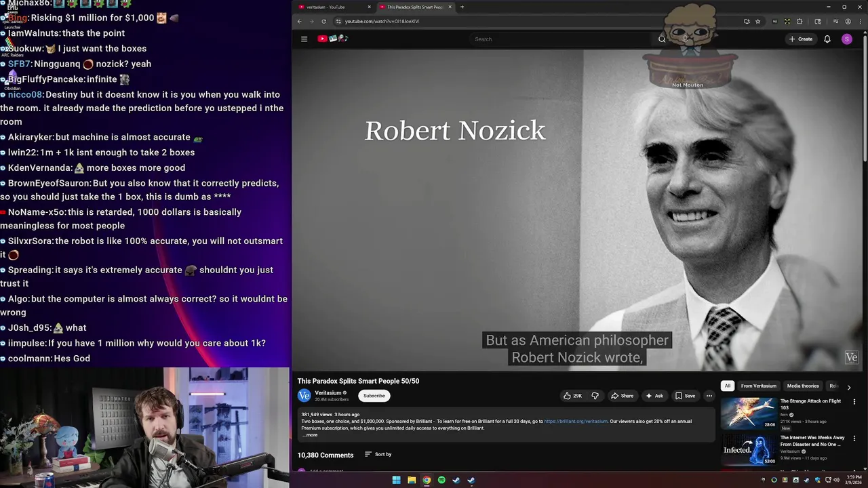Open the brilliant.org/veritasium link
The width and height of the screenshot is (868, 488).
point(576,422)
